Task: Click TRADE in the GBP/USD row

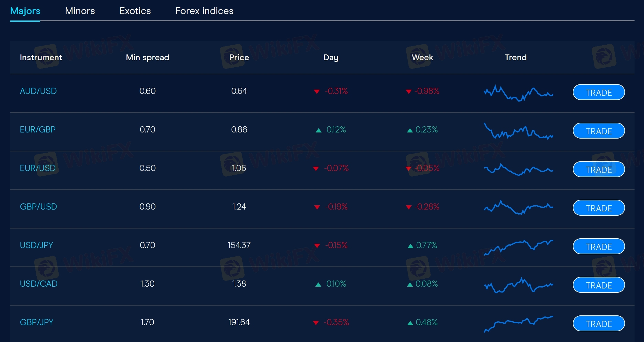Action: pos(598,208)
